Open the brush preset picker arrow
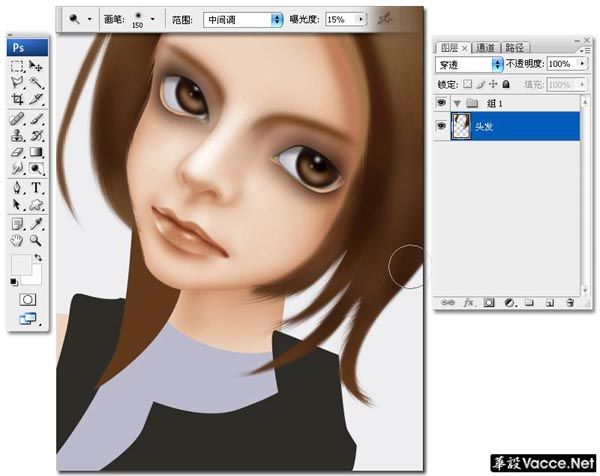The width and height of the screenshot is (600, 476). (x=153, y=19)
